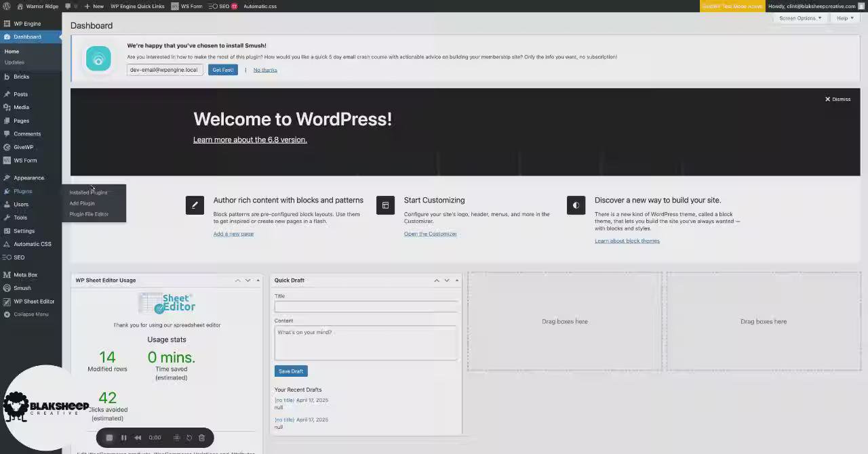Click the Get Fast! button
The image size is (868, 454).
[222, 70]
